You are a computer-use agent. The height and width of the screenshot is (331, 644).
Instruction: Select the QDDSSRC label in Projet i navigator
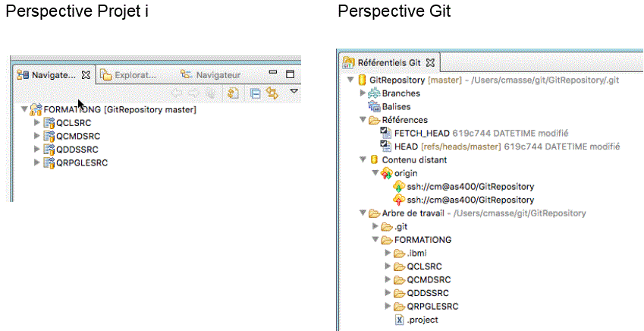point(77,150)
